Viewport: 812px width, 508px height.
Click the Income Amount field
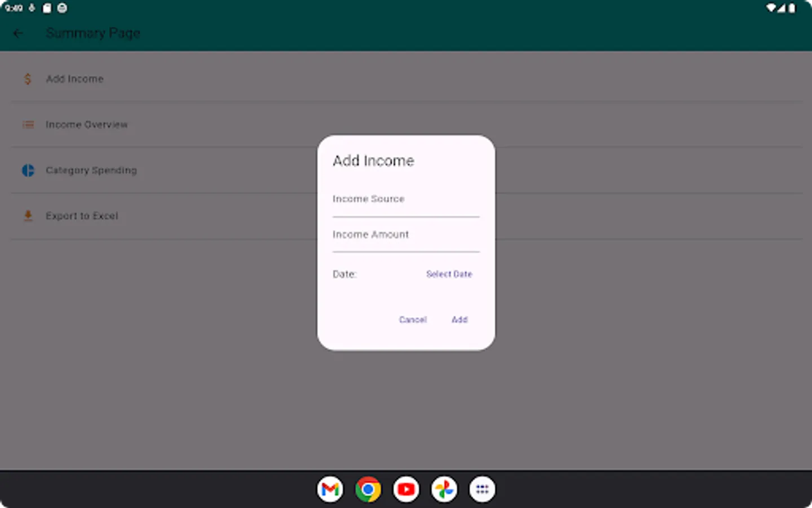tap(405, 239)
